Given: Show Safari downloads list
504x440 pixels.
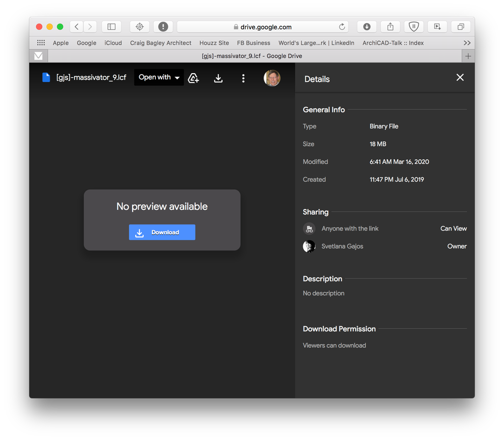Looking at the screenshot, I should coord(367,27).
